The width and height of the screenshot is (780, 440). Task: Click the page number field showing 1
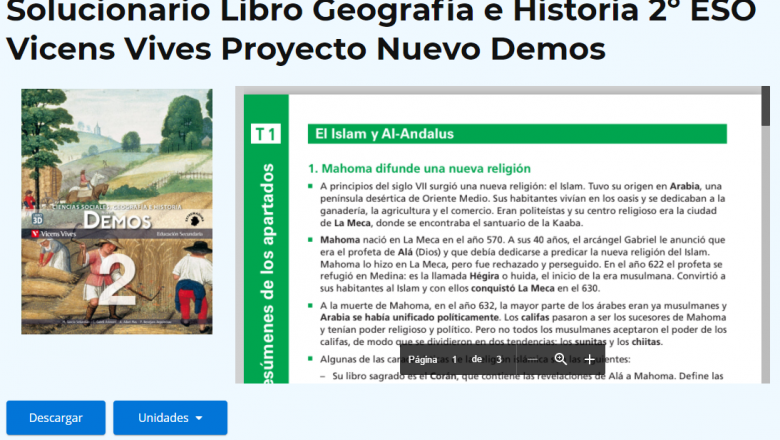pos(454,359)
